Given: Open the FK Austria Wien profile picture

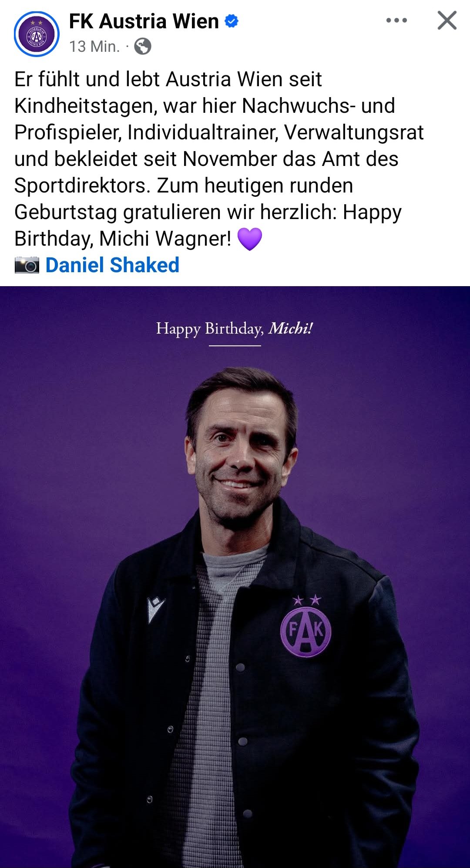Looking at the screenshot, I should 37,34.
